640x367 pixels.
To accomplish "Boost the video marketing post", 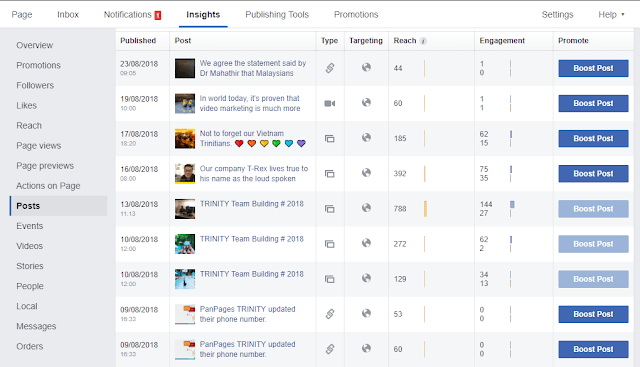I will 593,103.
